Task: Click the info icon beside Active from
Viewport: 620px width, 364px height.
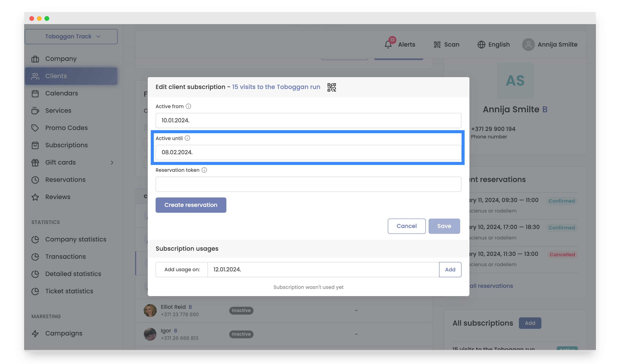Action: point(188,106)
